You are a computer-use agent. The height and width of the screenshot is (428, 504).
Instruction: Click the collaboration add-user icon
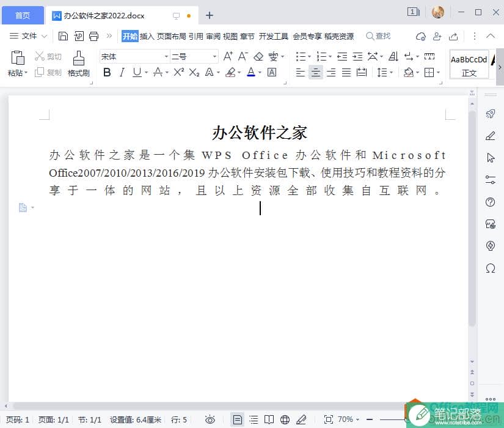pos(437,36)
